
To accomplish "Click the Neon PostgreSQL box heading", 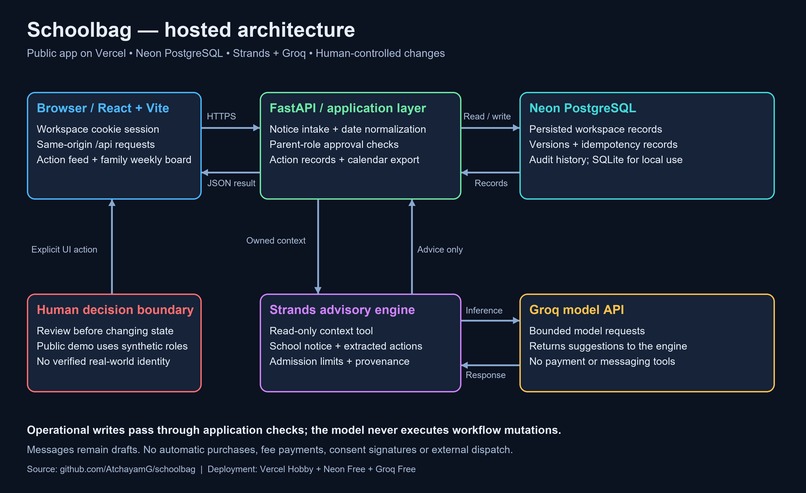I will click(582, 108).
